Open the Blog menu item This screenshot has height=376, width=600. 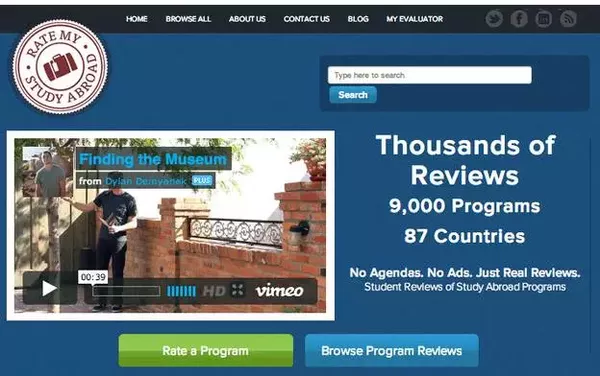pos(358,19)
